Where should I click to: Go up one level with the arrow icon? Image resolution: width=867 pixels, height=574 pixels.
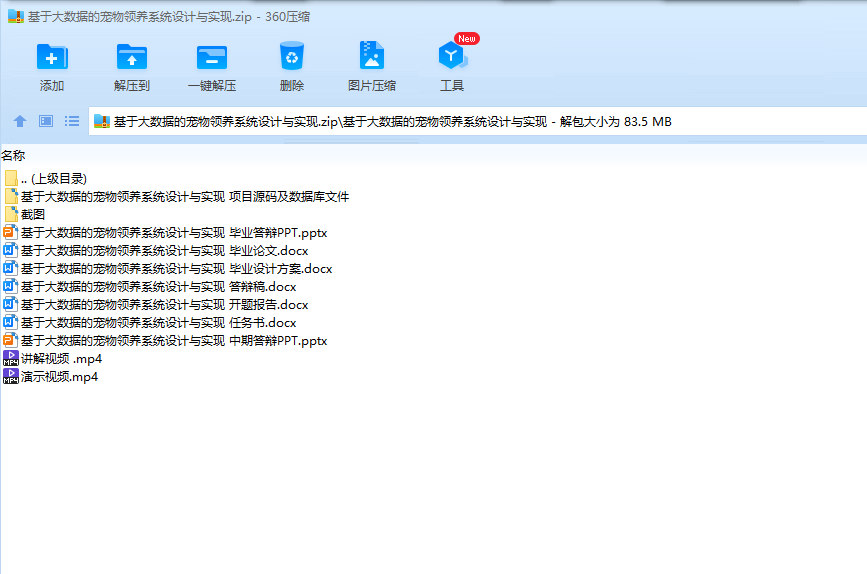(20, 121)
